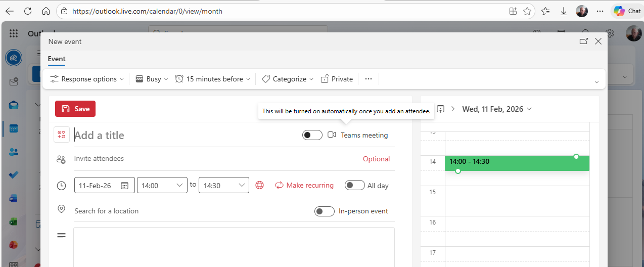Pop out the New event window
644x267 pixels.
(583, 41)
